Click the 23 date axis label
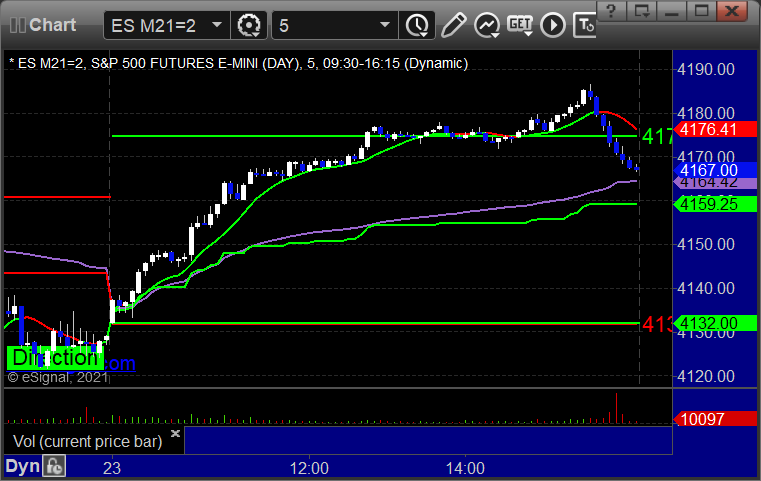761x481 pixels. (x=112, y=468)
